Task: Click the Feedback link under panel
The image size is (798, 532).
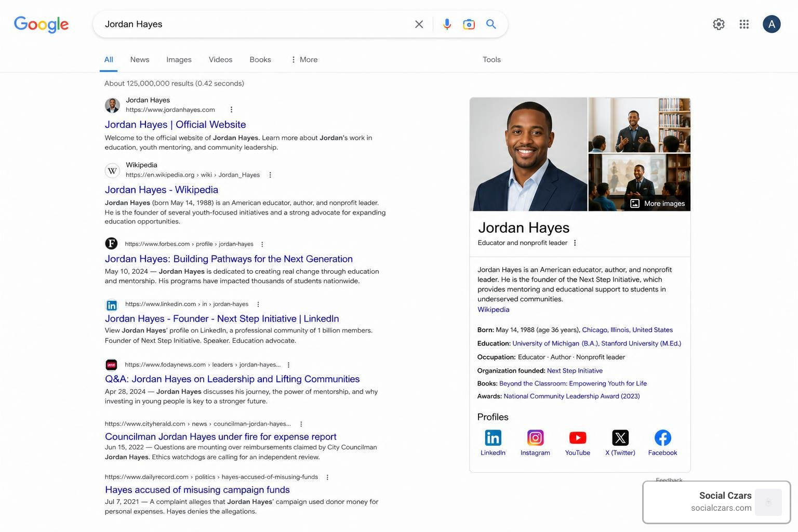Action: [669, 480]
